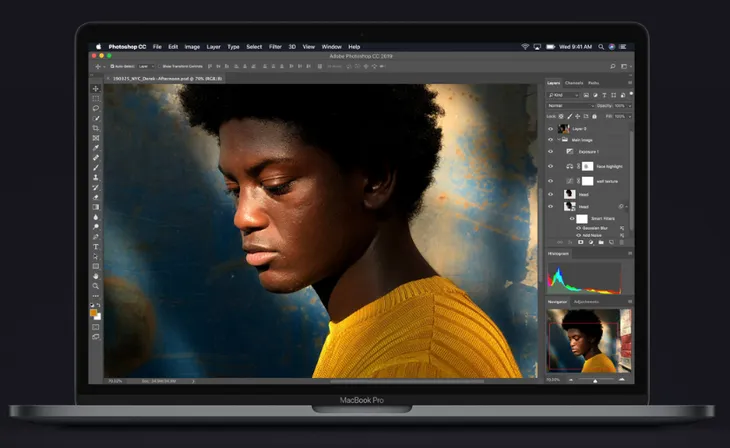730x448 pixels.
Task: Toggle visibility of Smart Filters
Action: click(x=572, y=218)
